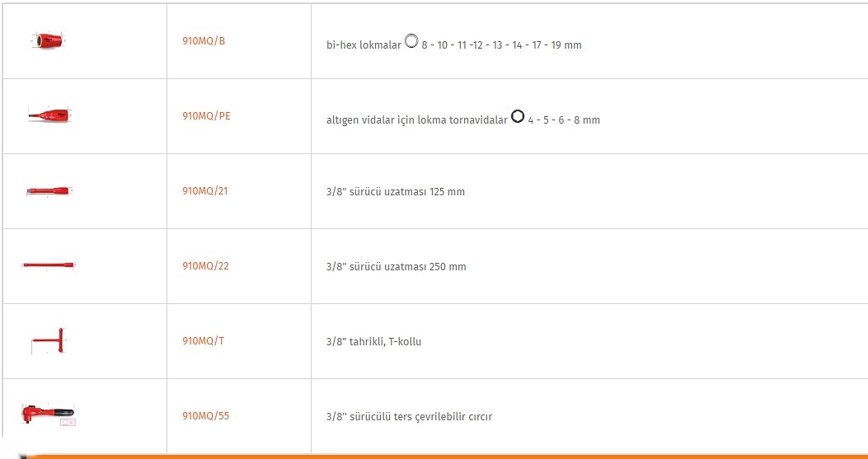Click the ters çevrilebilir cırcır description

pos(409,416)
